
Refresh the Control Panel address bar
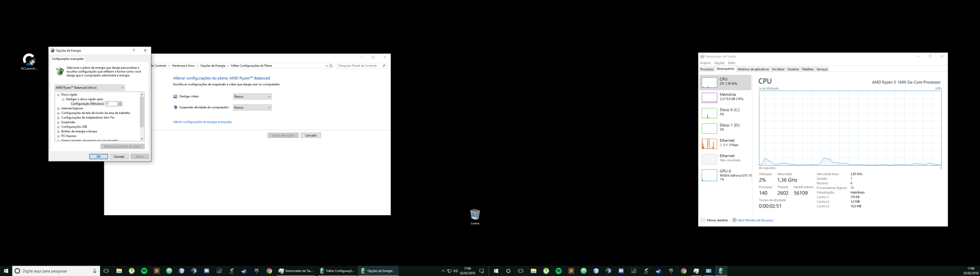[x=331, y=66]
